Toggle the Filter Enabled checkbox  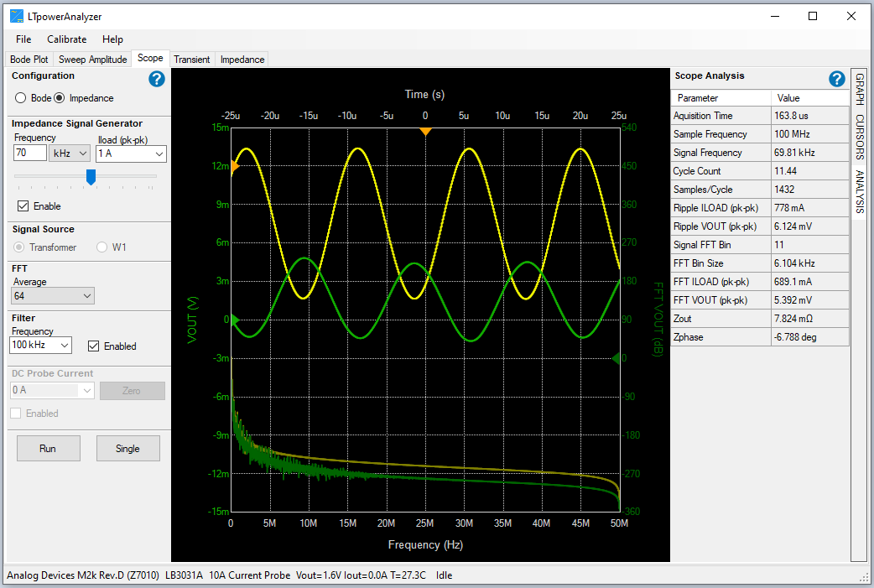(94, 346)
